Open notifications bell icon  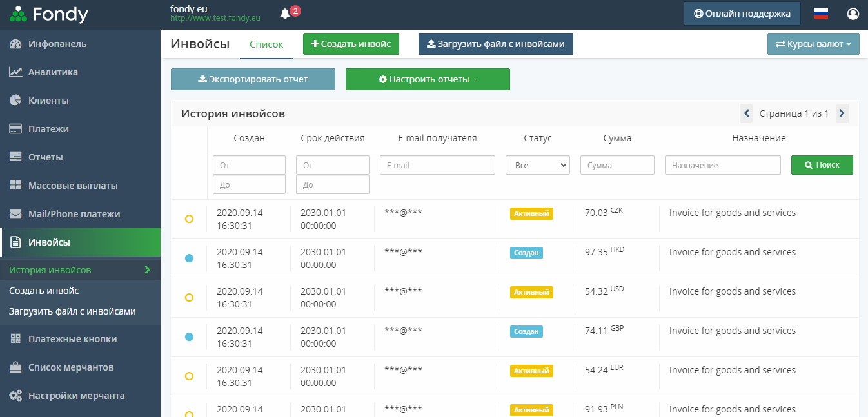click(x=285, y=14)
